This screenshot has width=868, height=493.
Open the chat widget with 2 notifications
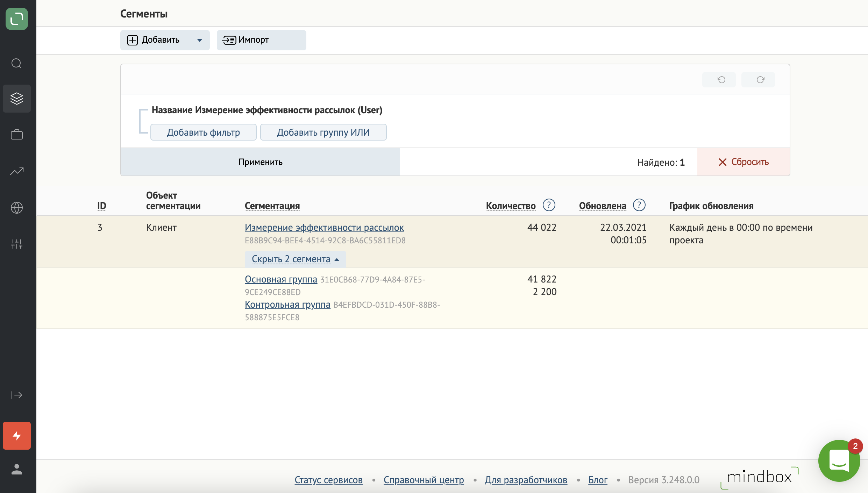(x=839, y=461)
